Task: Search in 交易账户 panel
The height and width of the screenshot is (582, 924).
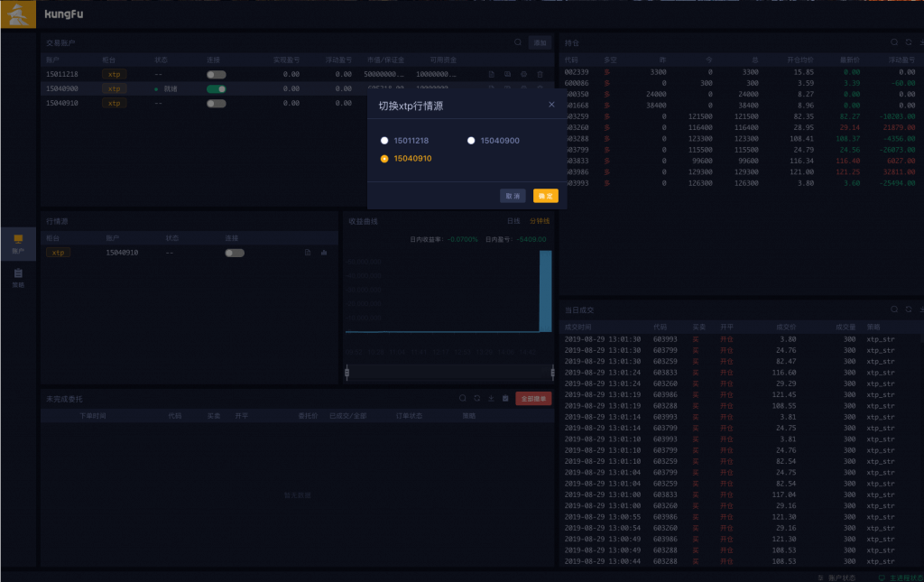Action: (x=517, y=42)
